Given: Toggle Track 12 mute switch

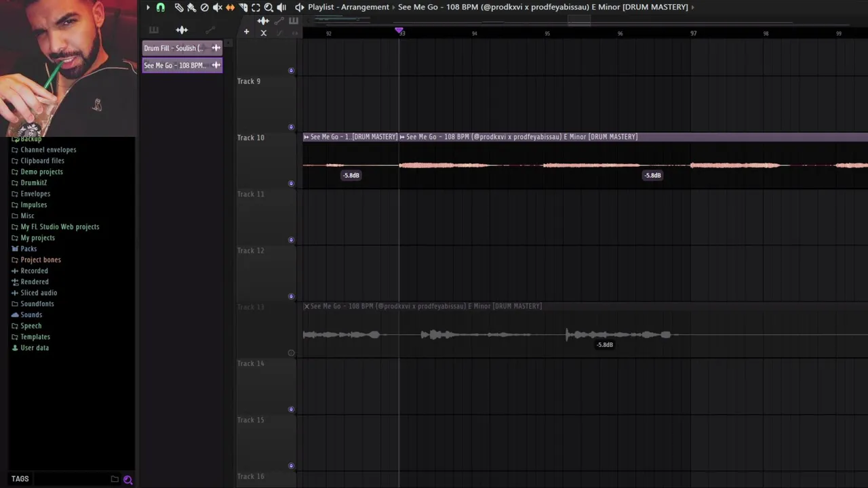Looking at the screenshot, I should click(x=292, y=296).
